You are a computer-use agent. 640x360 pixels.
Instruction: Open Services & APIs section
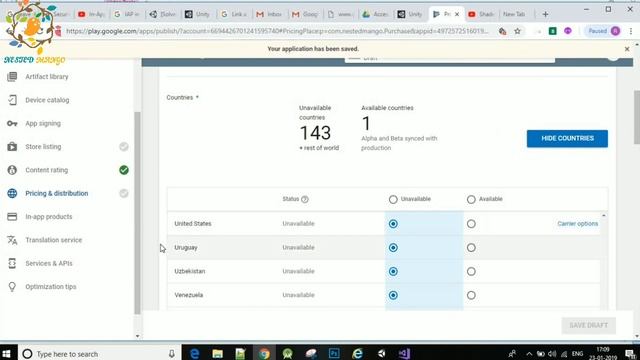pyautogui.click(x=49, y=263)
